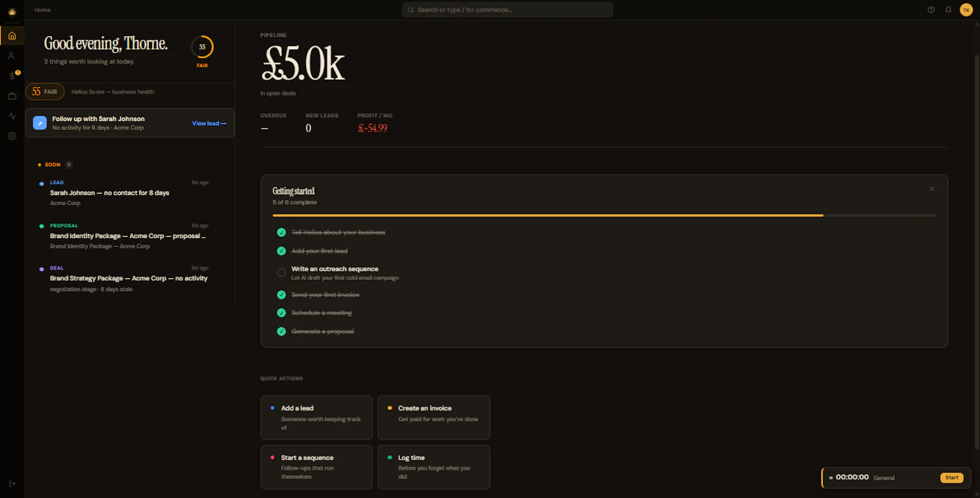The width and height of the screenshot is (980, 498).
Task: Click the Create an invoice quick action
Action: tap(434, 418)
